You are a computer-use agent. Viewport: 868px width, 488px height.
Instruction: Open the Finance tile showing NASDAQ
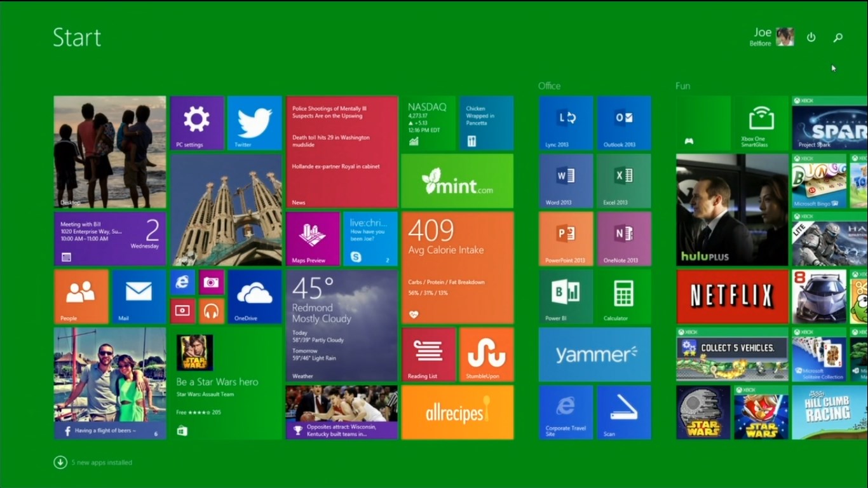click(428, 123)
